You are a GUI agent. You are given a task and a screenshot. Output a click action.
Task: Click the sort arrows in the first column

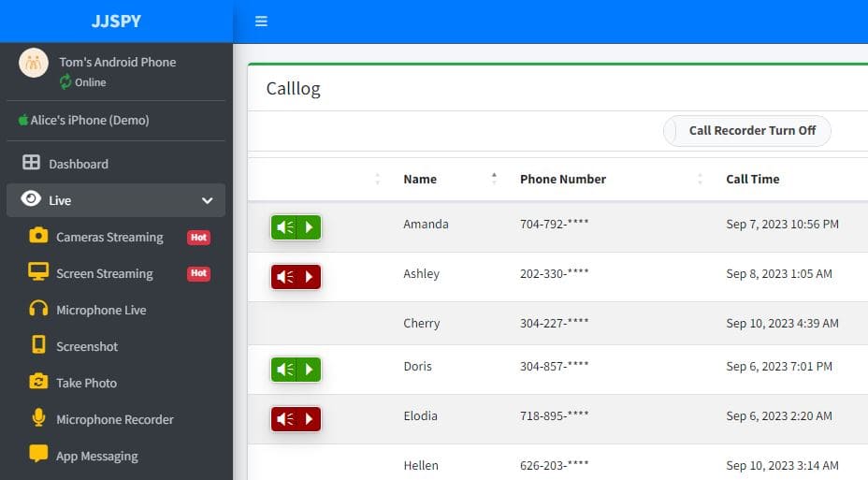(378, 179)
